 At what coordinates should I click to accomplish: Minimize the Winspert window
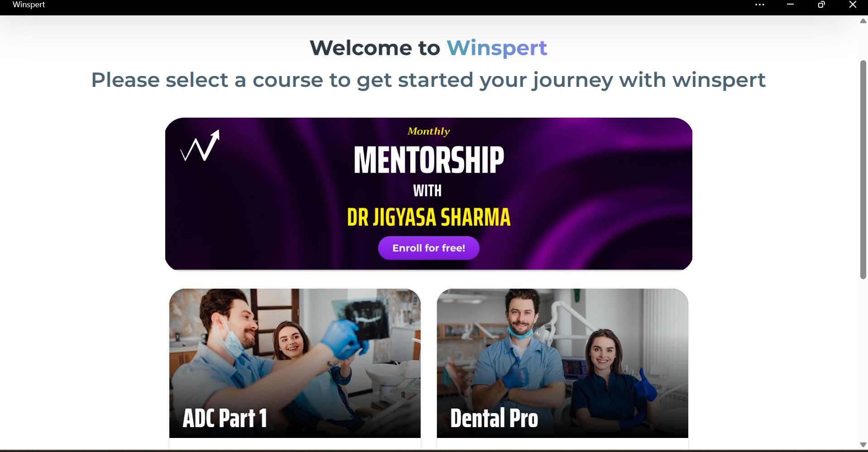pyautogui.click(x=790, y=5)
